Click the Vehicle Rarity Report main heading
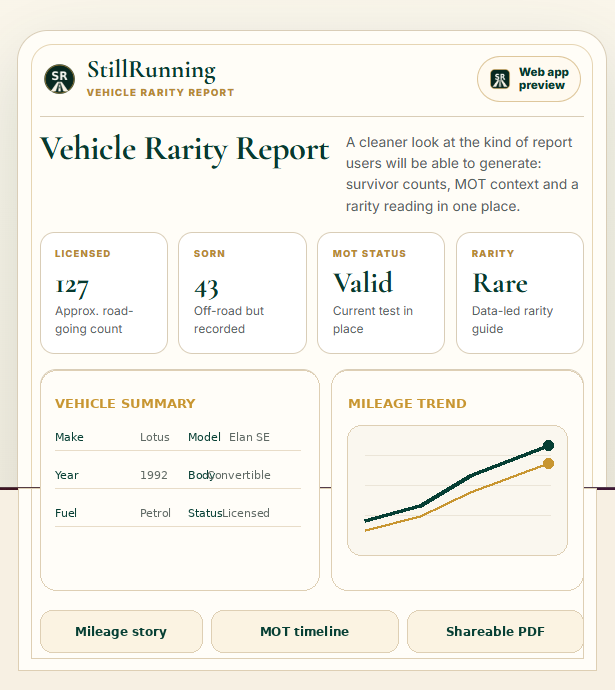The image size is (615, 690). 184,150
